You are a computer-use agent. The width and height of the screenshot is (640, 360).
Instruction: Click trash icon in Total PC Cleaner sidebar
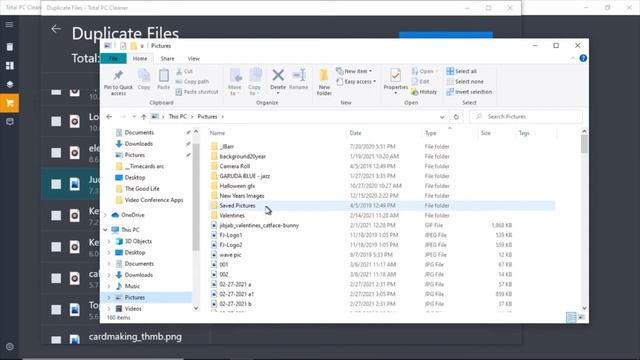click(9, 47)
